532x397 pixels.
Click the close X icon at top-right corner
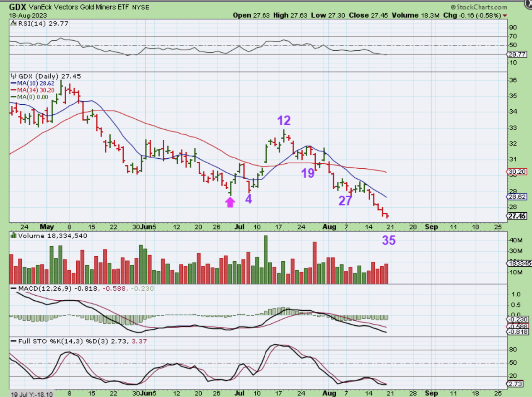(x=527, y=4)
